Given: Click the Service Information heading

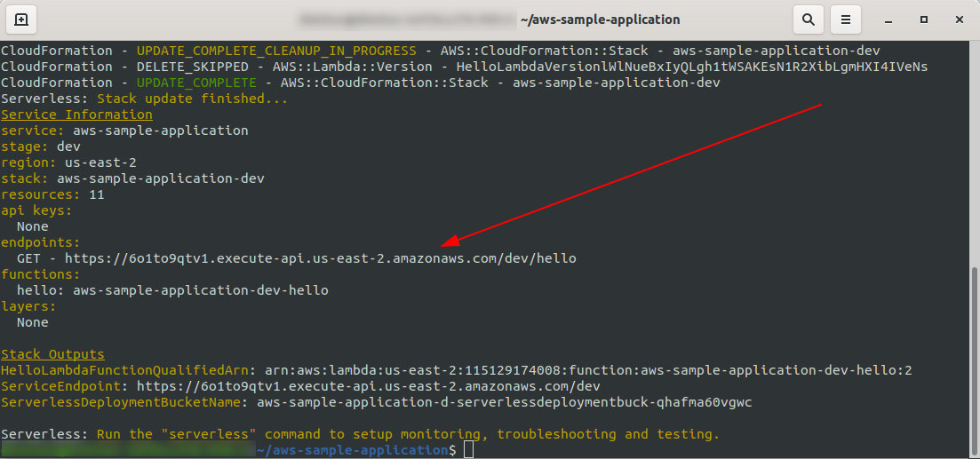Looking at the screenshot, I should (x=76, y=115).
